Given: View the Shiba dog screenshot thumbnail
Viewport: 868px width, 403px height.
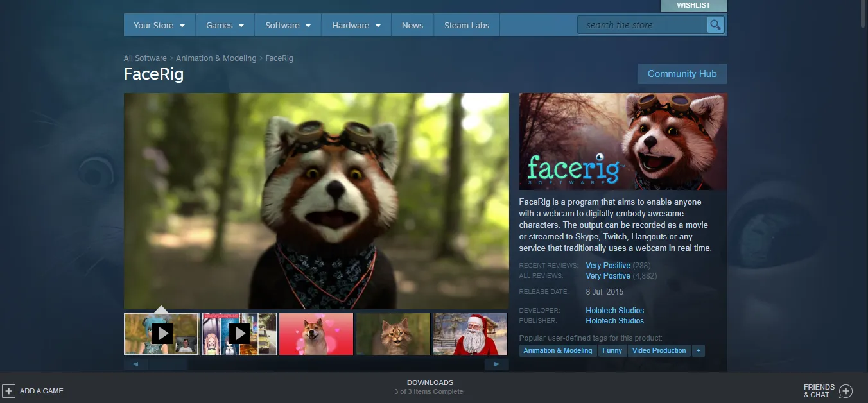Looking at the screenshot, I should (316, 334).
